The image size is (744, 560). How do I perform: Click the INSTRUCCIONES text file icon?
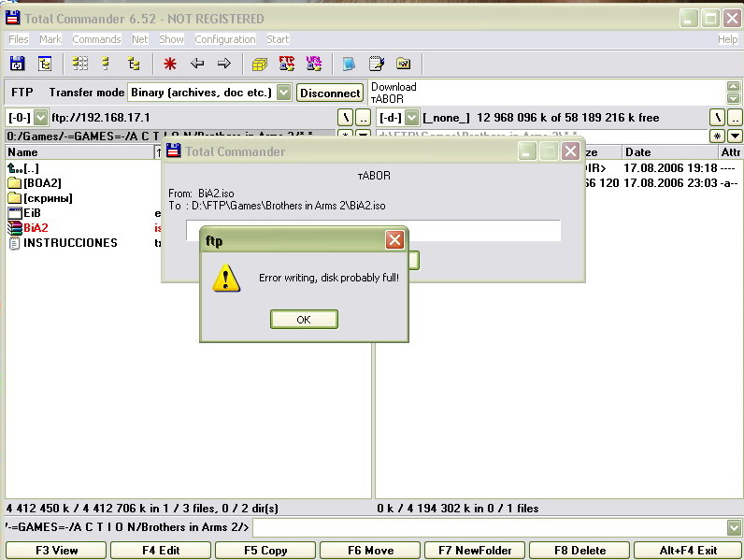tap(15, 243)
